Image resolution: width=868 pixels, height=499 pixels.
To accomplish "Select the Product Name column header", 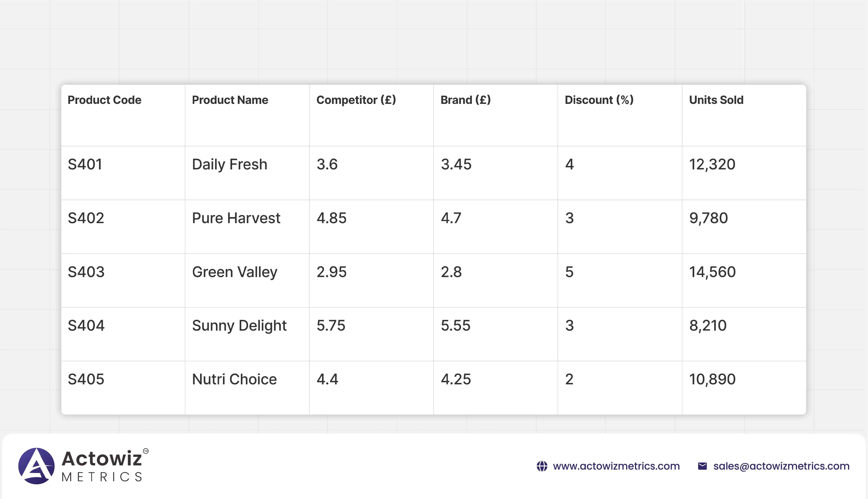I will (x=230, y=100).
